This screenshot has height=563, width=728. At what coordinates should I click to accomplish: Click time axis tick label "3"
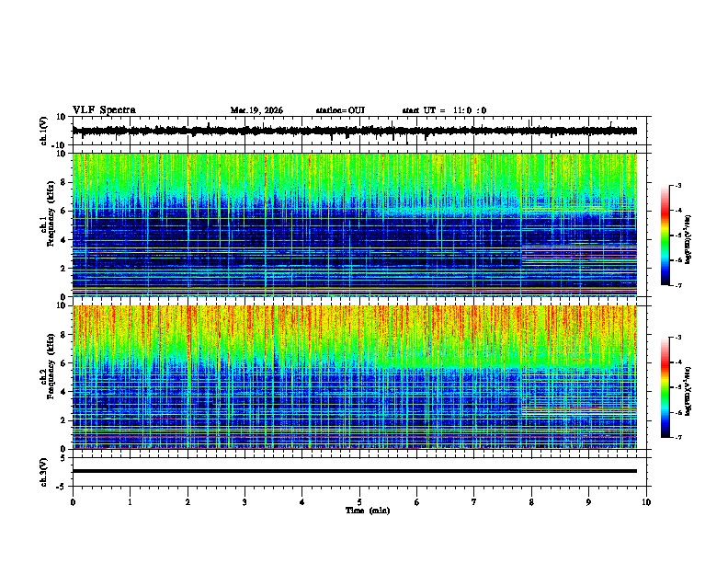click(x=245, y=502)
